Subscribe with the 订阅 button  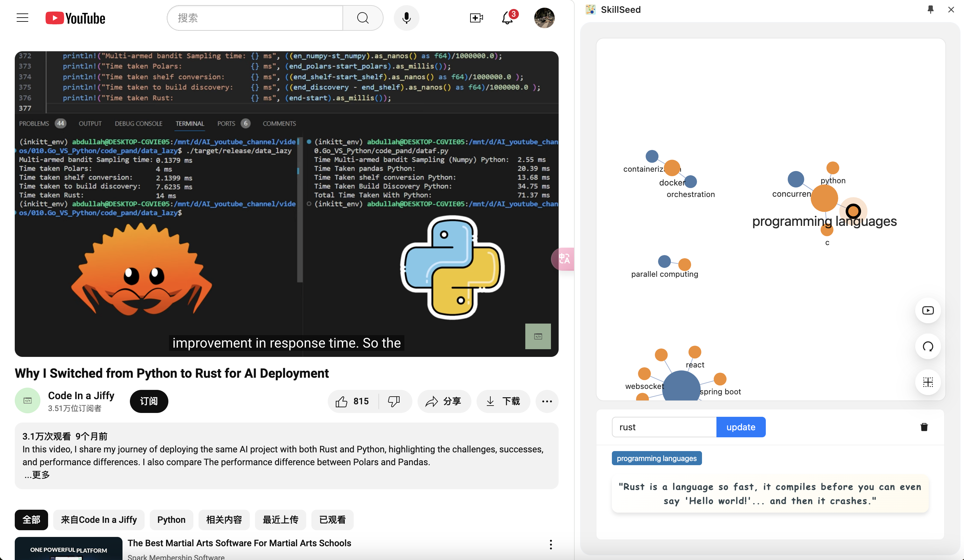point(149,401)
